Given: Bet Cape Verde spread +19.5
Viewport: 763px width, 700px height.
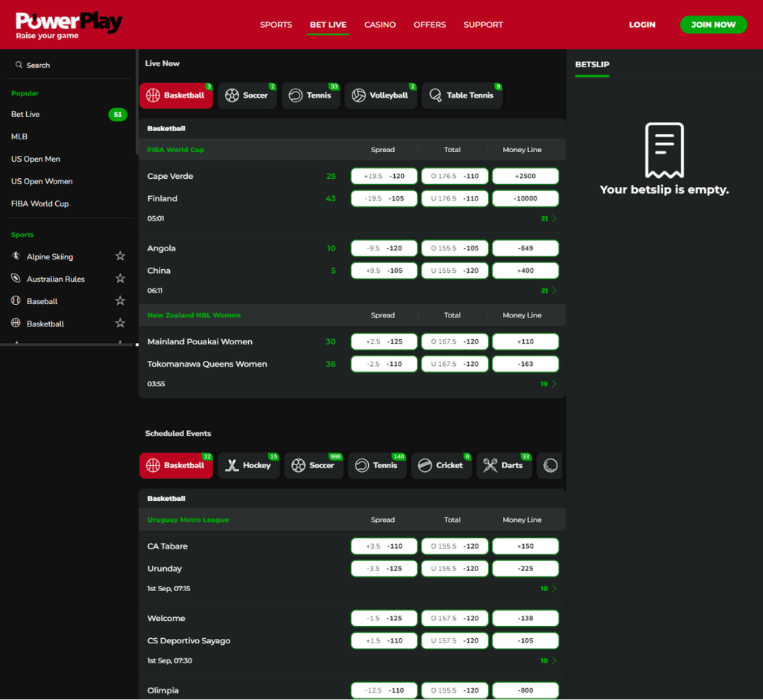Looking at the screenshot, I should 384,176.
